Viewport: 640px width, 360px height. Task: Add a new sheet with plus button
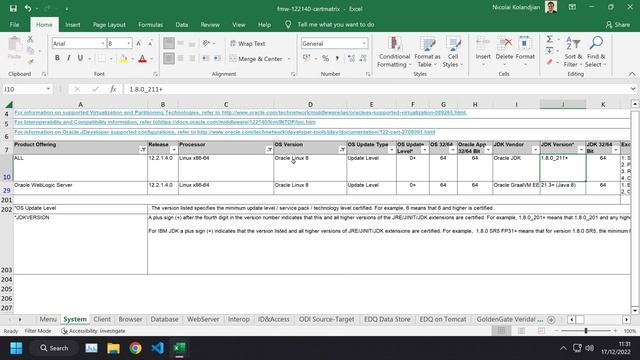coord(551,320)
